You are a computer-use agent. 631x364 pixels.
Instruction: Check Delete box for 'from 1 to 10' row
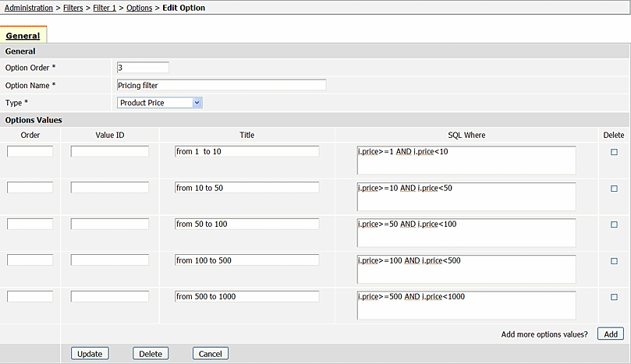pos(614,152)
